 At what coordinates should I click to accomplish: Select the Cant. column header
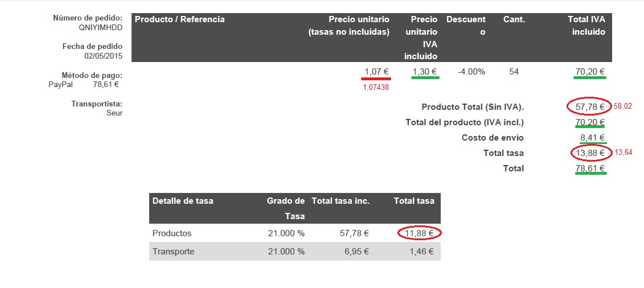(x=514, y=19)
